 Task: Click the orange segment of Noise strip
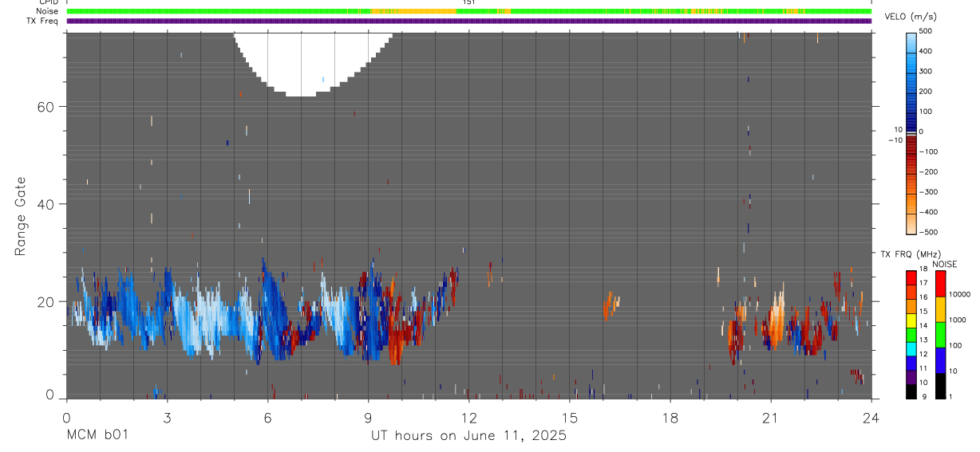[x=413, y=11]
